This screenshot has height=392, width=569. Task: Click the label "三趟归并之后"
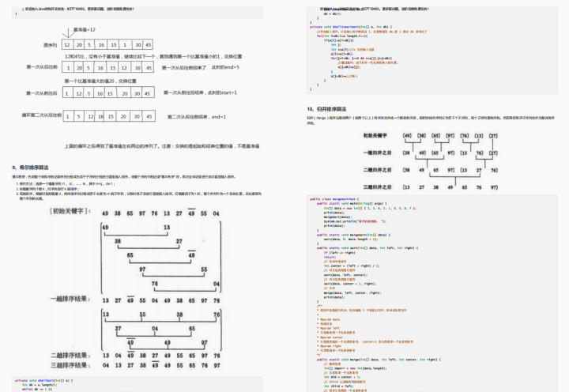[x=378, y=187]
